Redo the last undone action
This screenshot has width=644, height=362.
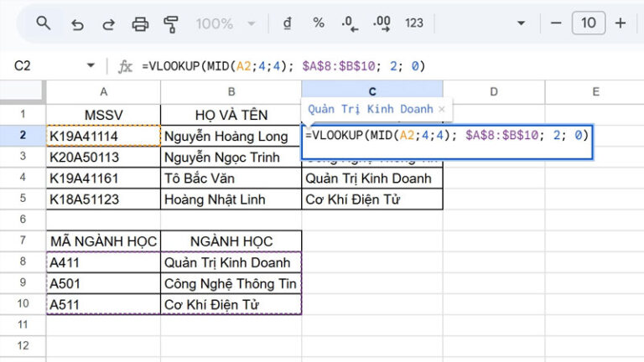coord(108,23)
